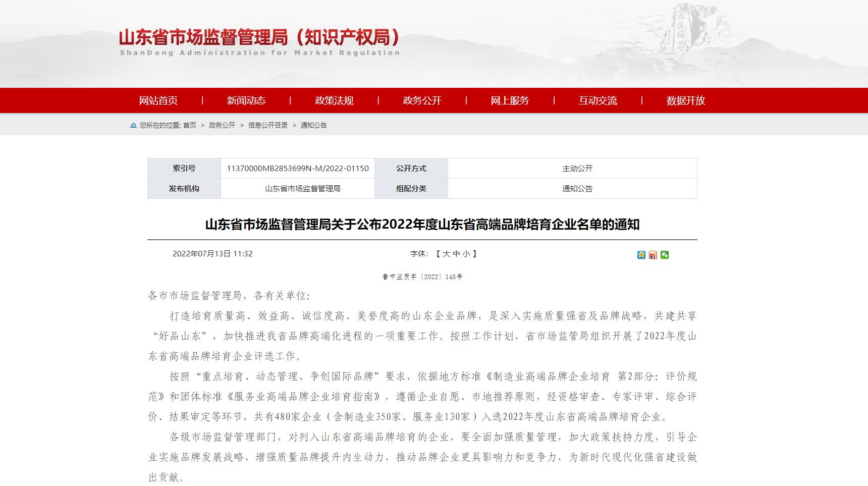Click the breadcrumb home icon
Image resolution: width=868 pixels, height=486 pixels.
[133, 125]
